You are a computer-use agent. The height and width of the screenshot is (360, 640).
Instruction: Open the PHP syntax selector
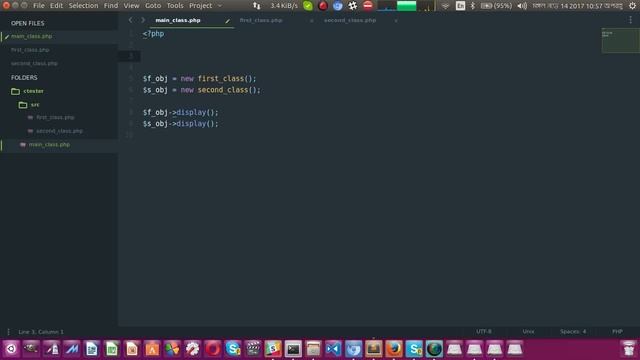click(617, 331)
